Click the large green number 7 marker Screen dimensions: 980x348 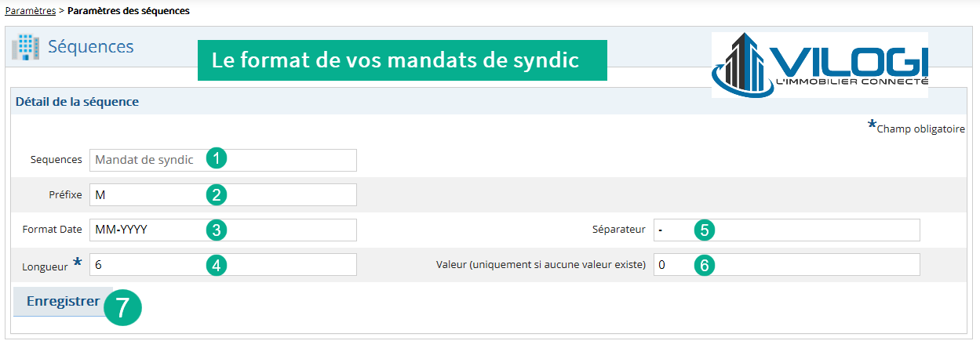click(x=122, y=306)
